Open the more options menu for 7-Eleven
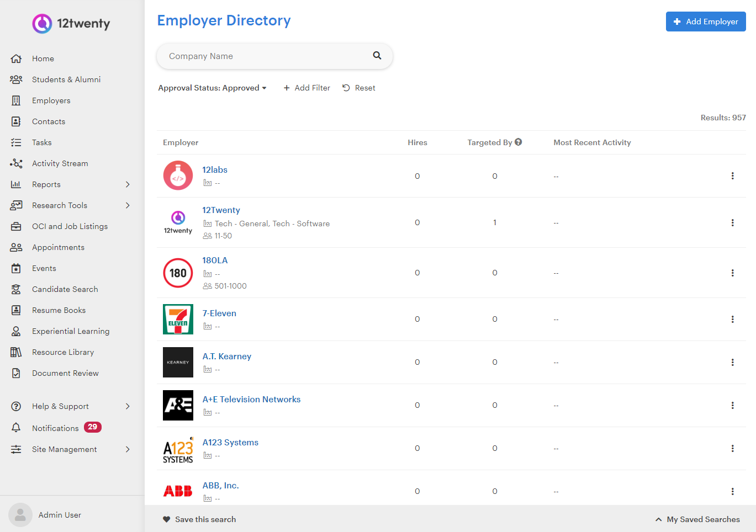Image resolution: width=756 pixels, height=532 pixels. tap(733, 319)
